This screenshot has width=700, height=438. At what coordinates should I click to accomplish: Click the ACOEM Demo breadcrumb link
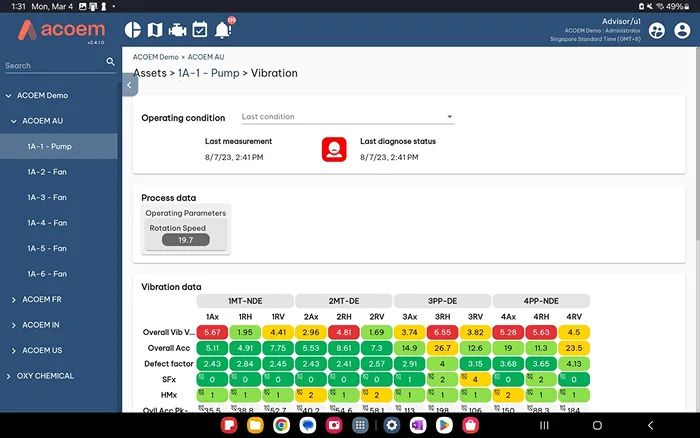click(x=155, y=57)
